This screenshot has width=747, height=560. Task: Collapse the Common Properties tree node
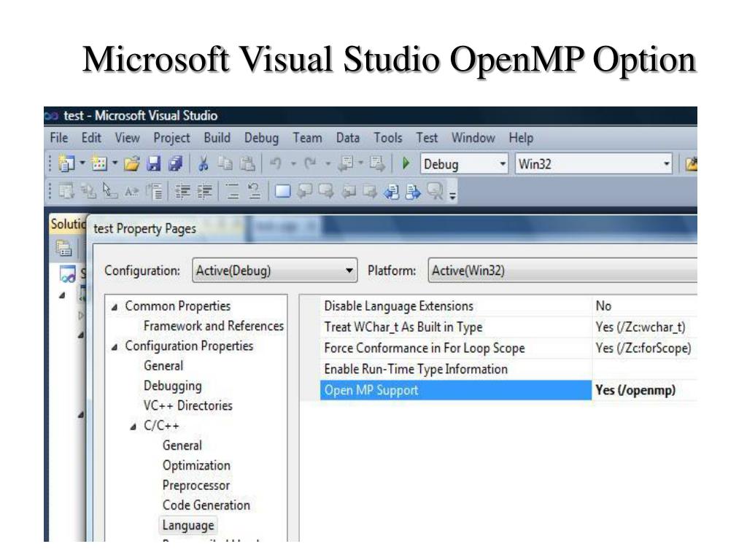[x=115, y=307]
